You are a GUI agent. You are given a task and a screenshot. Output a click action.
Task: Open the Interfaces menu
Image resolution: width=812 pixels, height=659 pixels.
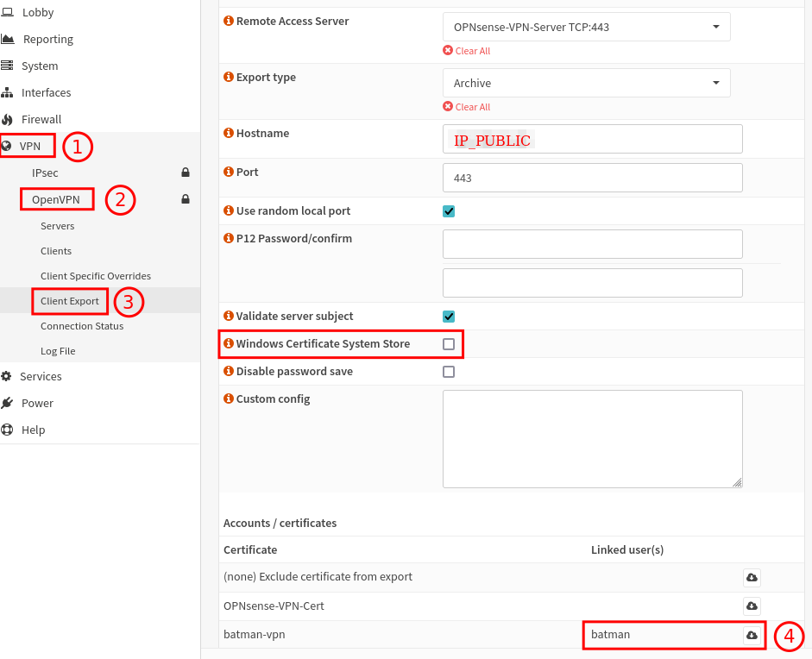[x=46, y=92]
